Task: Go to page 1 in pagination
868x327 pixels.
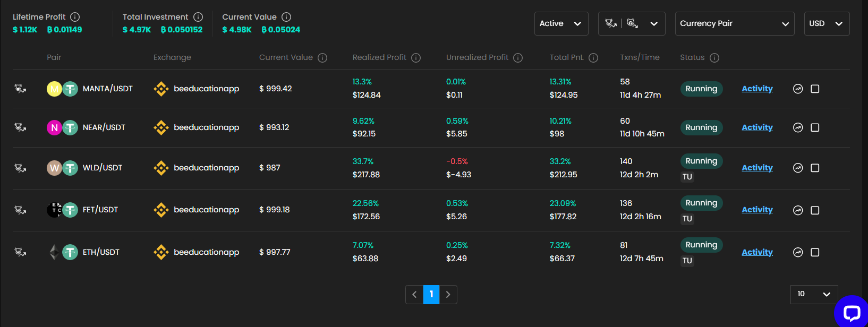Action: coord(431,294)
